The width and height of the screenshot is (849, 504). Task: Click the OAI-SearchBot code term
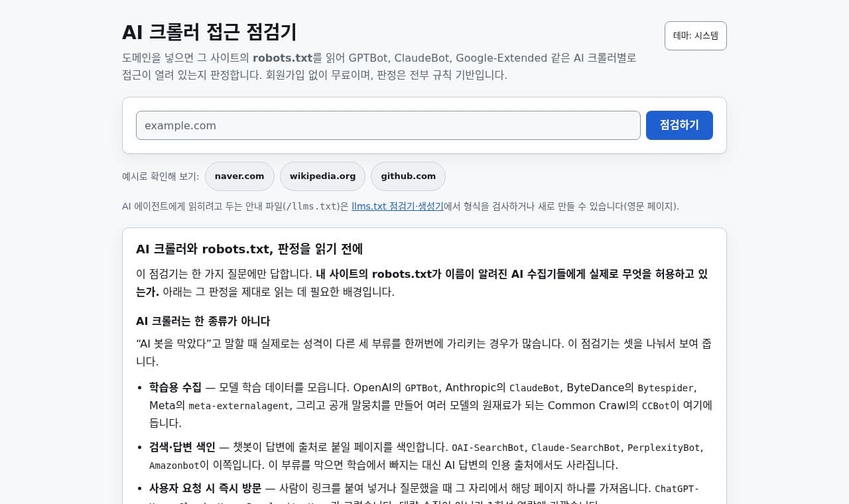tap(488, 448)
